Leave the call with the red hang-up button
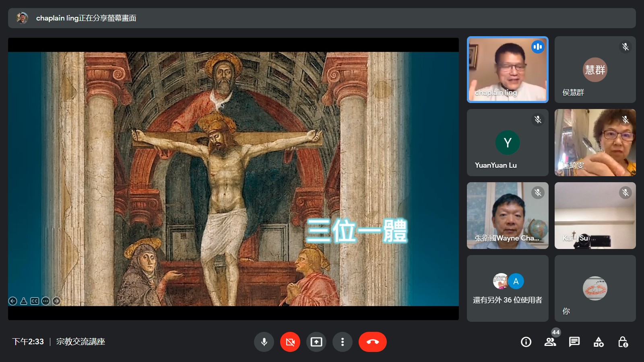This screenshot has width=644, height=362. (x=372, y=342)
